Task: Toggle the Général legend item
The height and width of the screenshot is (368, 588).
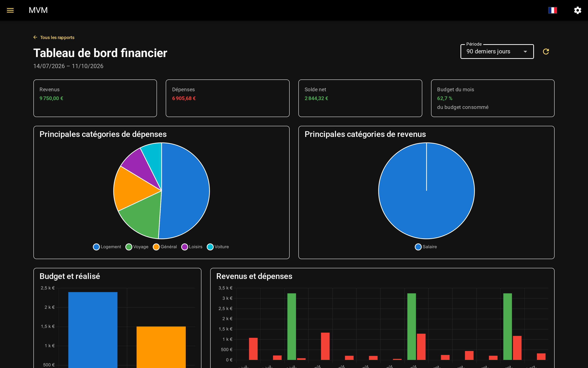Action: point(165,247)
